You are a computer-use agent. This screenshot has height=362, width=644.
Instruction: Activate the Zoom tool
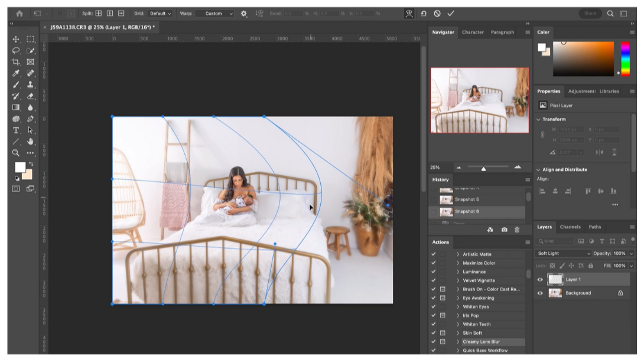coord(16,152)
